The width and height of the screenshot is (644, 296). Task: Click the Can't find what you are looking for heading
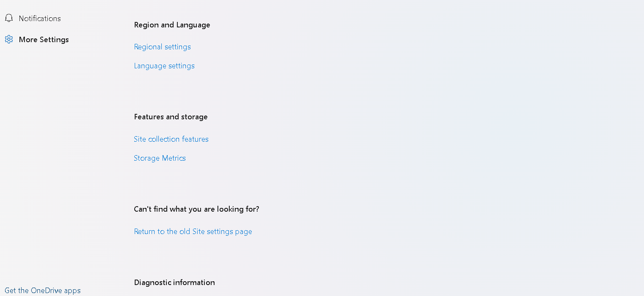tap(196, 209)
